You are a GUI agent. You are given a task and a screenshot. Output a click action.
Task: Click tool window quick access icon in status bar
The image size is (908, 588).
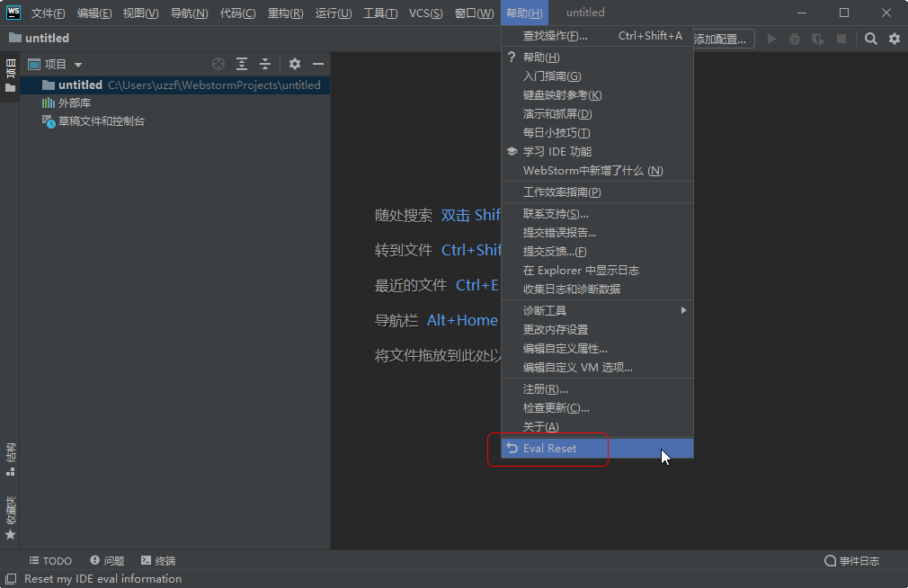point(11,579)
